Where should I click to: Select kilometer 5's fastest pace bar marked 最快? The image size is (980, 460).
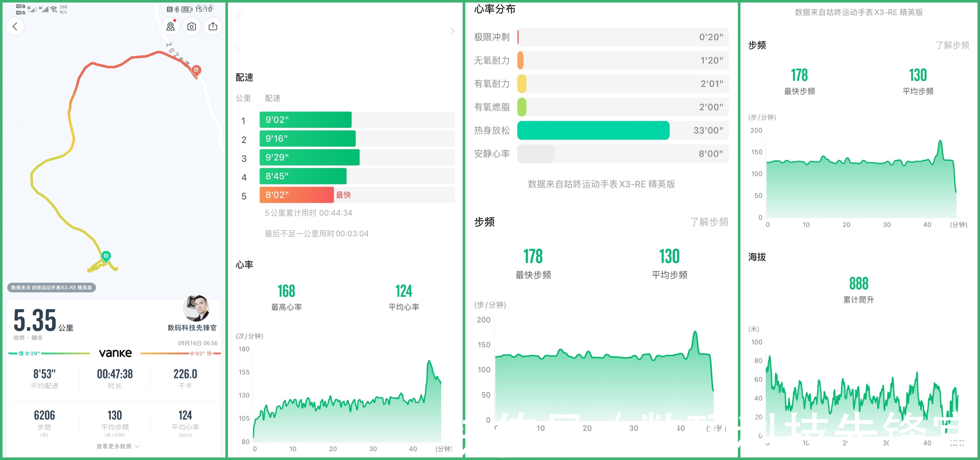coord(296,195)
